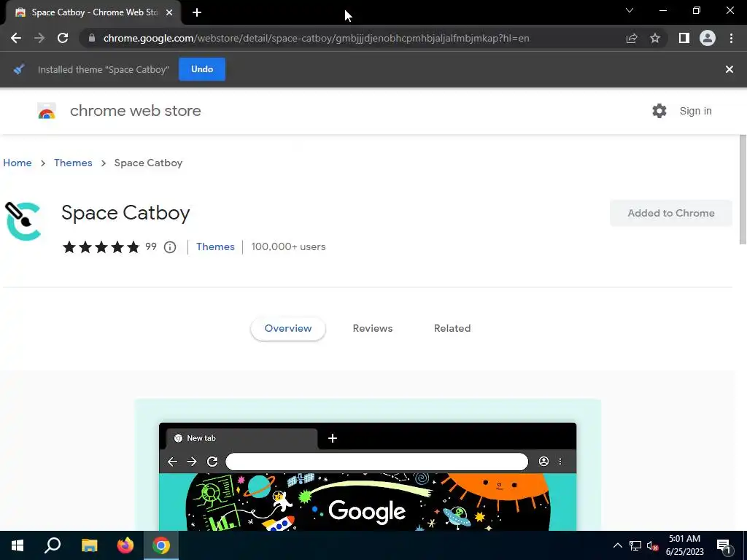Click the Chrome taskbar icon
The width and height of the screenshot is (747, 560).
pyautogui.click(x=161, y=545)
